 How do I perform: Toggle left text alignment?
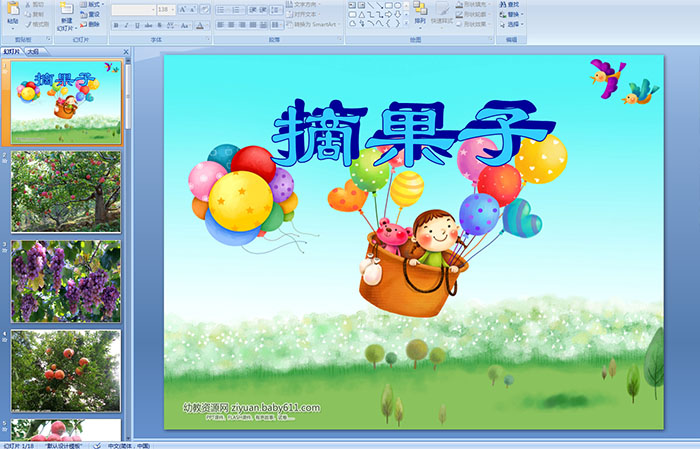point(220,25)
